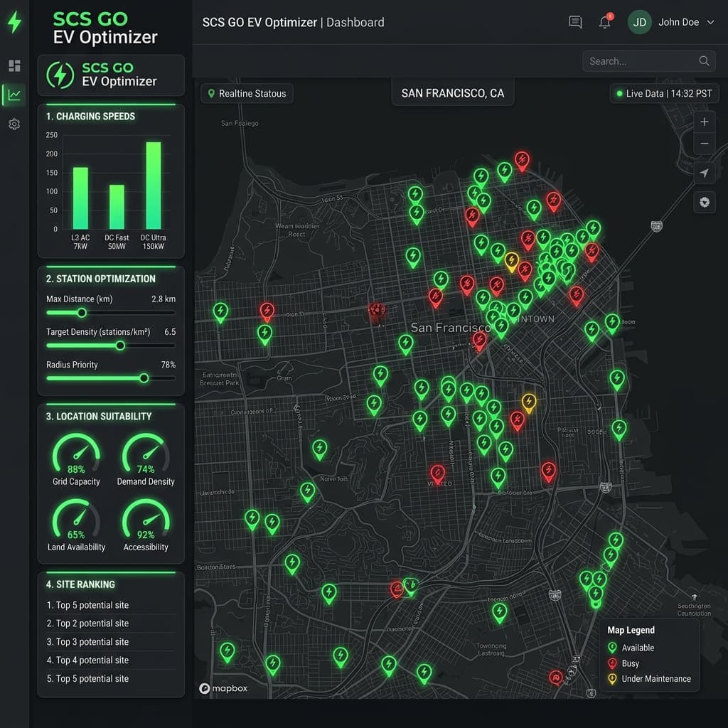
Task: Click the search magnifier icon
Action: [x=704, y=61]
